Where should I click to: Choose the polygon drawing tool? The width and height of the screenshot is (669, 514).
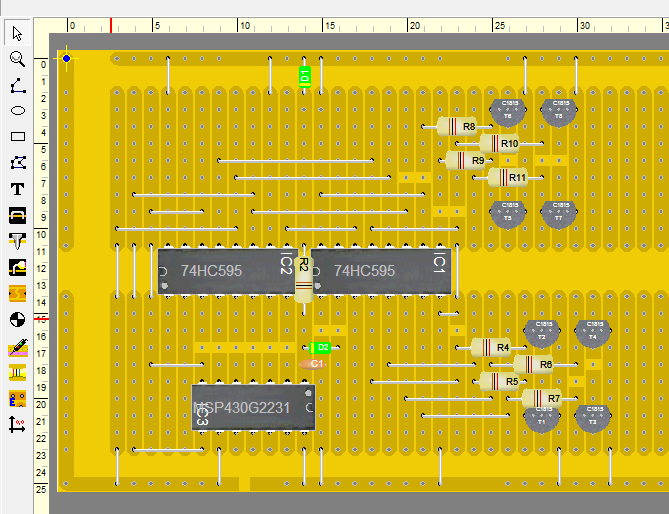(x=17, y=163)
